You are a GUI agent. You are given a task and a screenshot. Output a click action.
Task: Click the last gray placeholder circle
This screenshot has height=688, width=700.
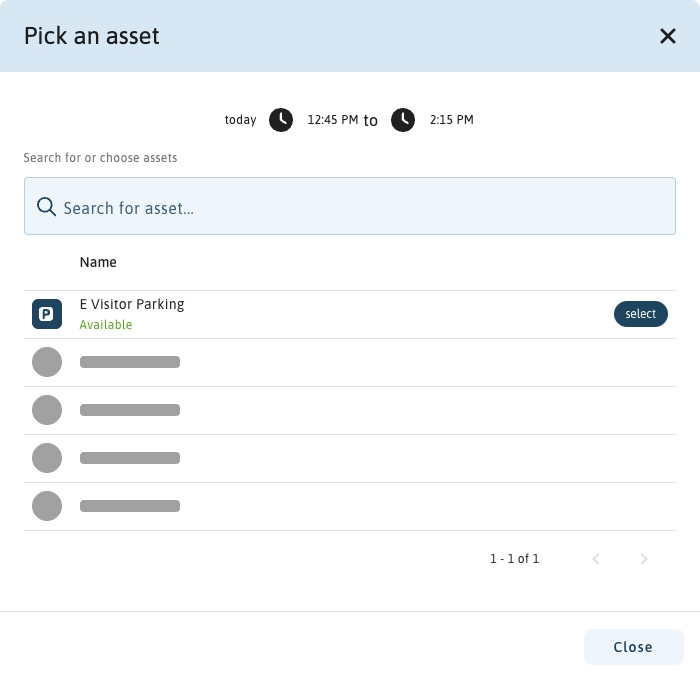(47, 506)
